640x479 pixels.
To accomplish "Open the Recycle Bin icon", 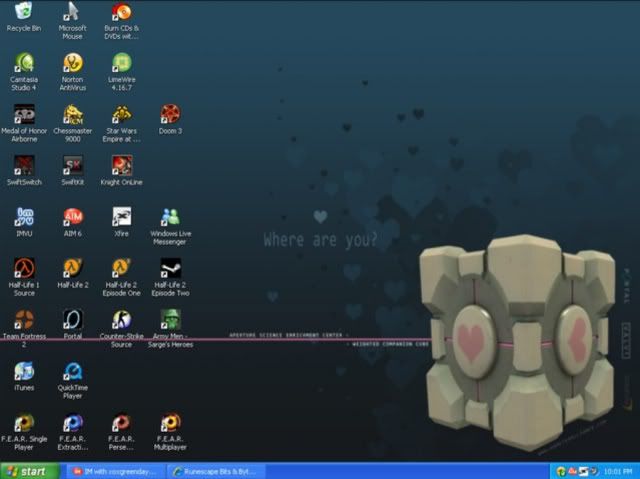I will [x=24, y=11].
